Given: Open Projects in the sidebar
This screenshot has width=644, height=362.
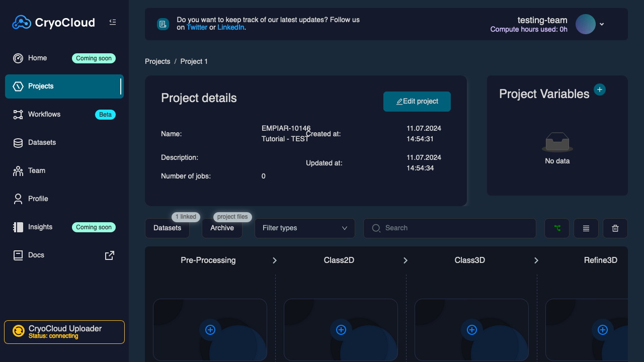Looking at the screenshot, I should [64, 86].
